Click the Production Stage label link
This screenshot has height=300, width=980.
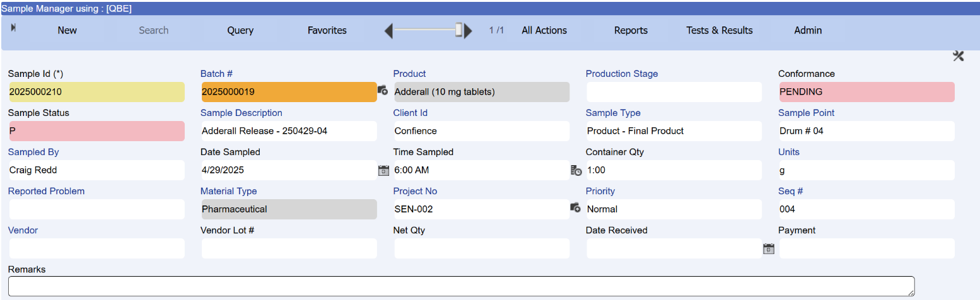point(621,74)
